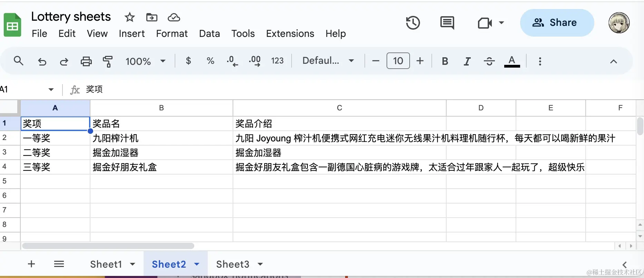This screenshot has width=644, height=278.
Task: Open the File menu
Action: (39, 33)
